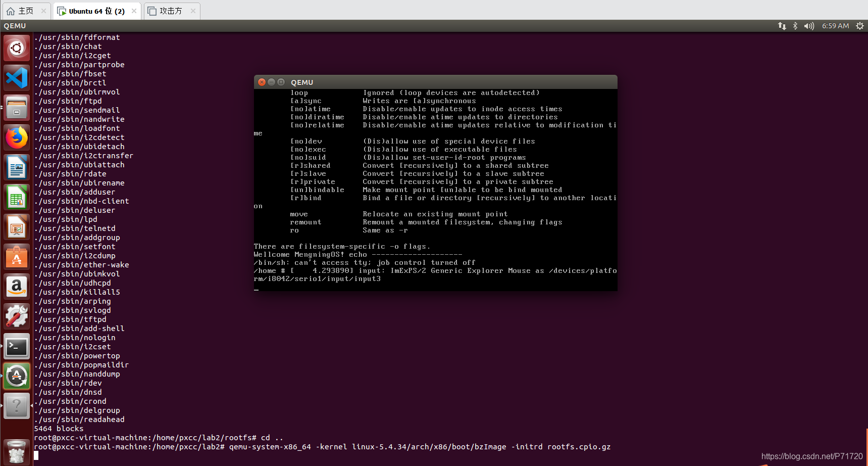
Task: Click remount option line in QEMU
Action: pos(426,222)
